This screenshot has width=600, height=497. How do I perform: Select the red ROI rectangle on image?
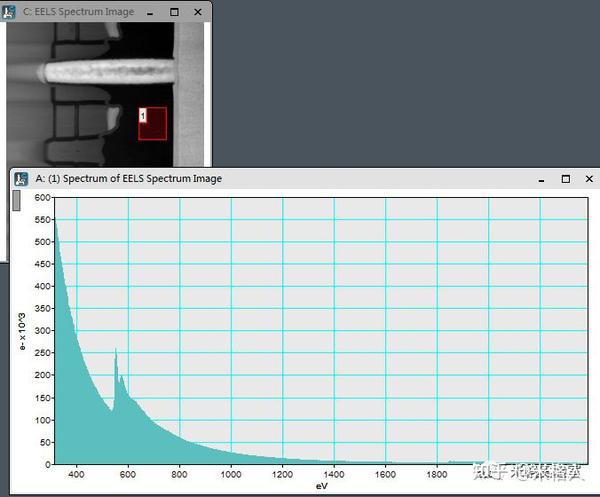153,124
